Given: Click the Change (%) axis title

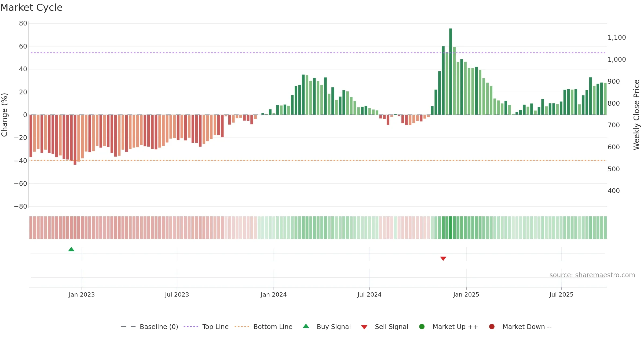Looking at the screenshot, I should coord(4,115).
